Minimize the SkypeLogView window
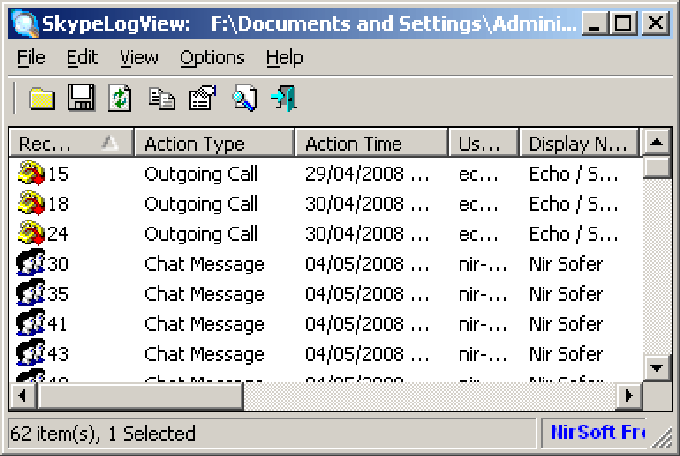 point(595,23)
